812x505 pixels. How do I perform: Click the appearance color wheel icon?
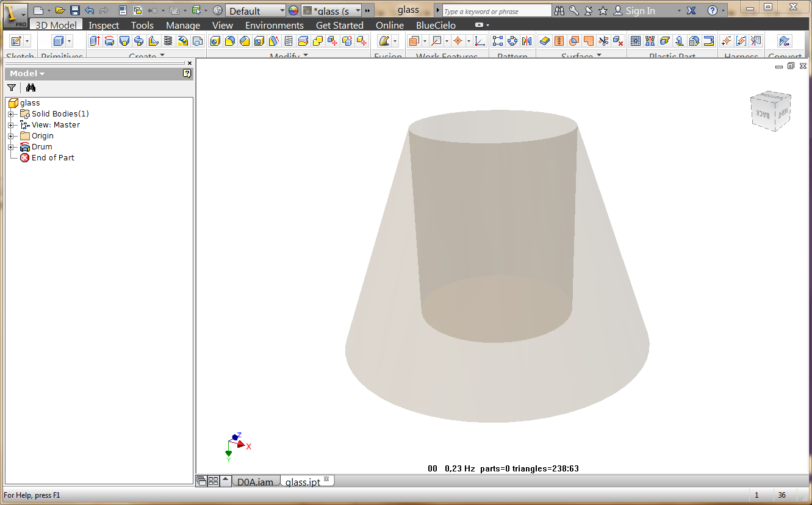click(x=293, y=10)
